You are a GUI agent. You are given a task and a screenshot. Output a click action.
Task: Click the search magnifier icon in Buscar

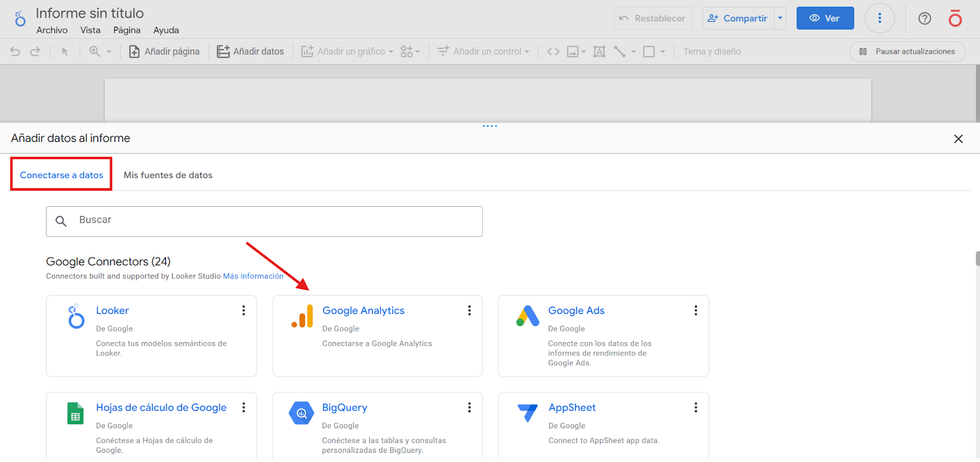(61, 221)
